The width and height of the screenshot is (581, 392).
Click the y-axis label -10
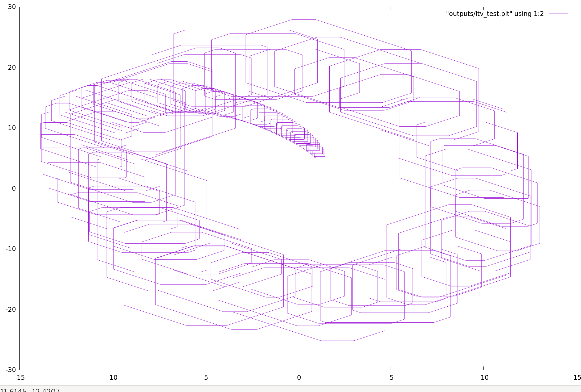coord(11,249)
